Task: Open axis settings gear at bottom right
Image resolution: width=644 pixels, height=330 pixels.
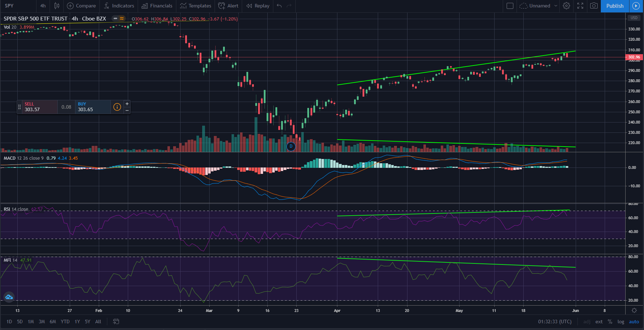Action: pos(634,311)
